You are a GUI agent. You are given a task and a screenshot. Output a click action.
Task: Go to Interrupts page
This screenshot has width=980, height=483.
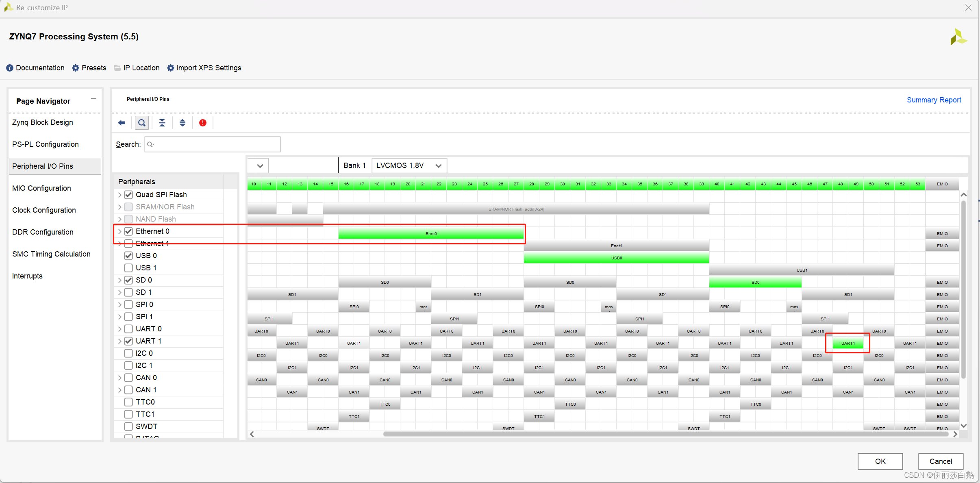(x=27, y=276)
